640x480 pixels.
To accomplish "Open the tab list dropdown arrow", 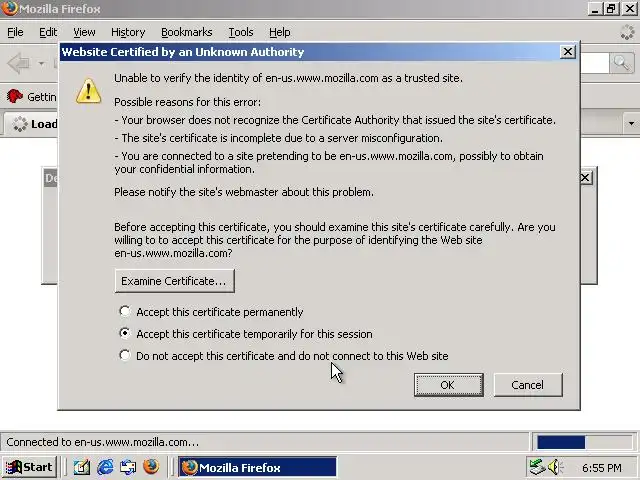I will point(631,123).
